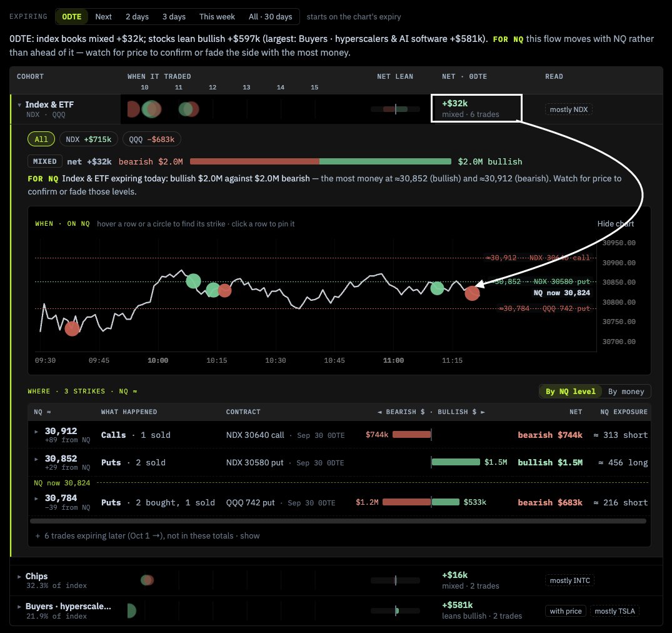672x633 pixels.
Task: Click the MIXED badge
Action: tap(44, 161)
